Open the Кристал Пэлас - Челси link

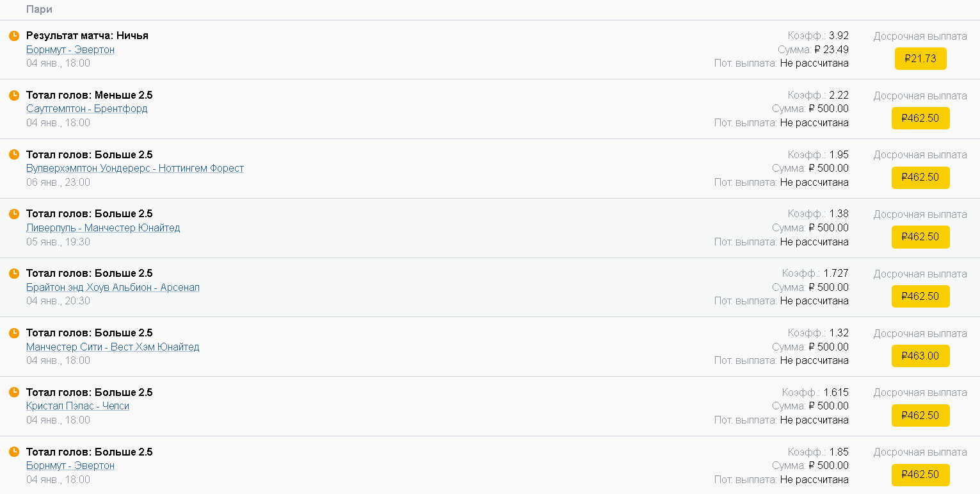[x=77, y=406]
